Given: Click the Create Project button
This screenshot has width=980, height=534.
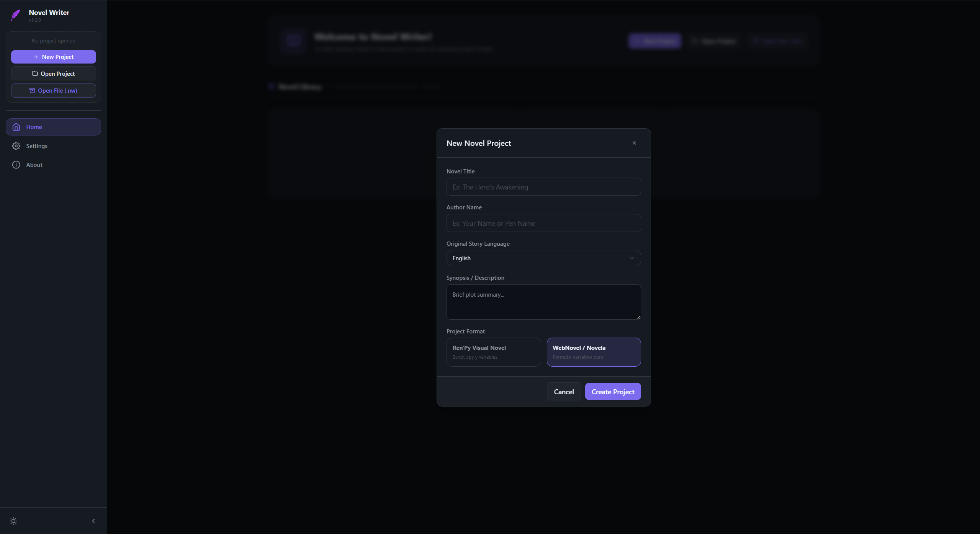Looking at the screenshot, I should (613, 391).
